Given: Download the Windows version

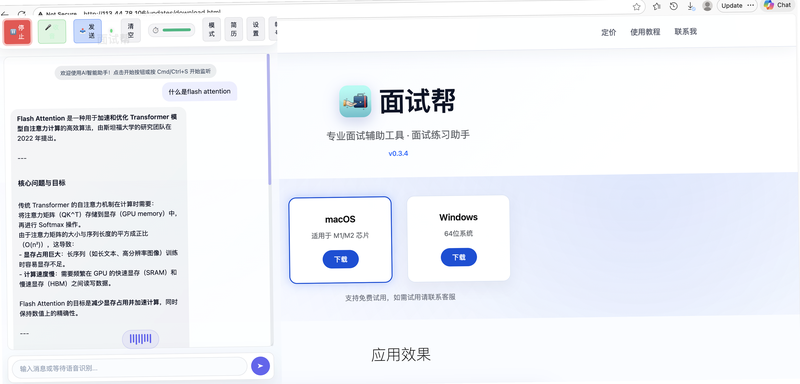Looking at the screenshot, I should pyautogui.click(x=459, y=257).
